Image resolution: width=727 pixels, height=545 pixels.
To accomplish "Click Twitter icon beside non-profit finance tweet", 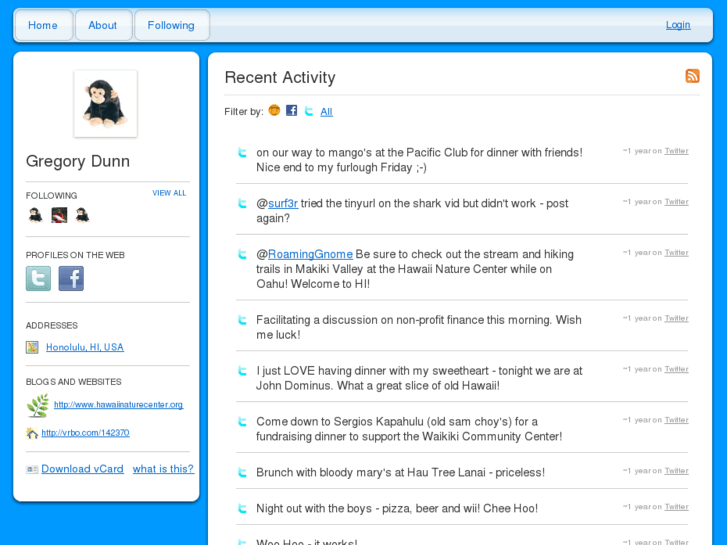I will (x=242, y=320).
